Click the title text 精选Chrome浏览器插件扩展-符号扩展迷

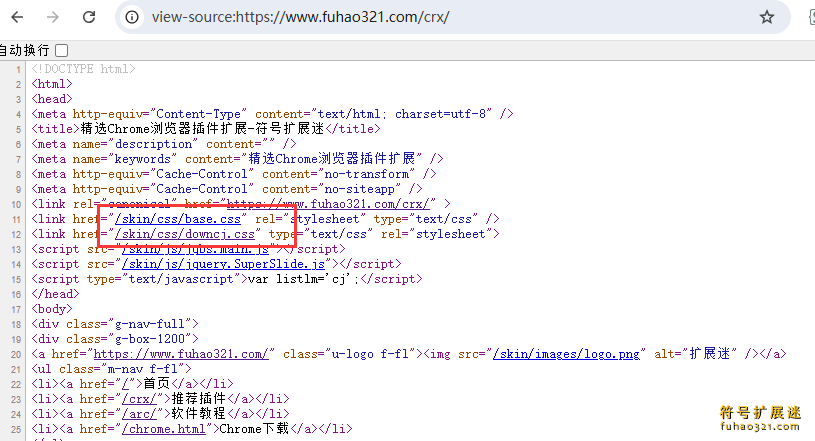pos(202,129)
